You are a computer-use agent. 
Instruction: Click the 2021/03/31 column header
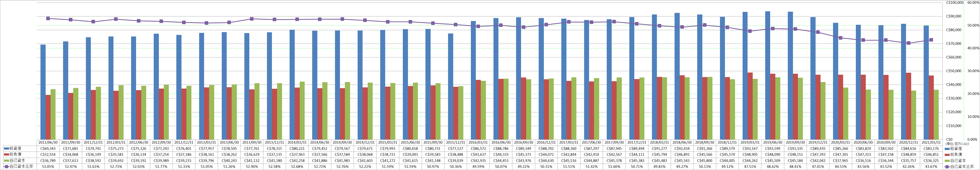tap(932, 142)
